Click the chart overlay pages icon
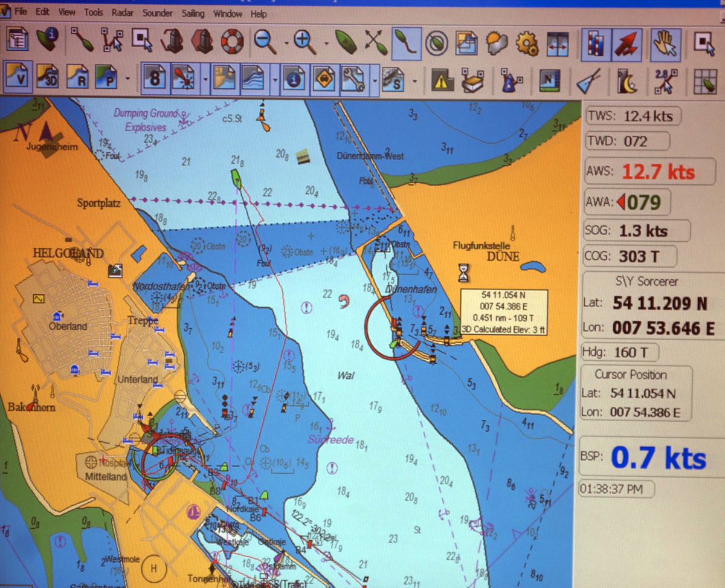The image size is (725, 588). 466,42
